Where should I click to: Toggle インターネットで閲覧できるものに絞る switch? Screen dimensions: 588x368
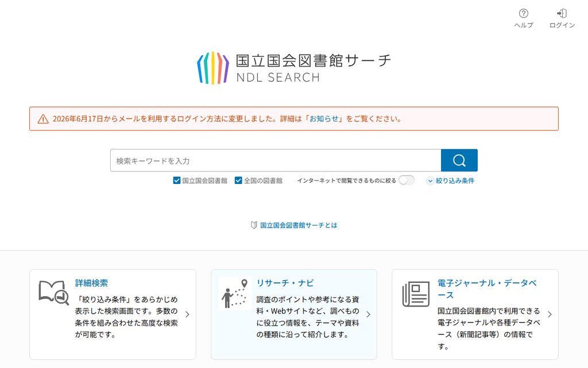click(407, 181)
